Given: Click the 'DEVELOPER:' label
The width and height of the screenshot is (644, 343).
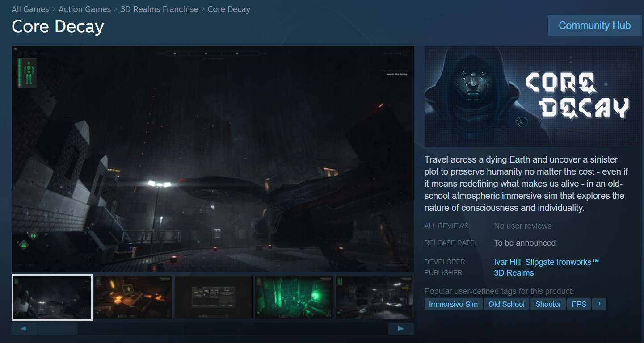Looking at the screenshot, I should (446, 262).
